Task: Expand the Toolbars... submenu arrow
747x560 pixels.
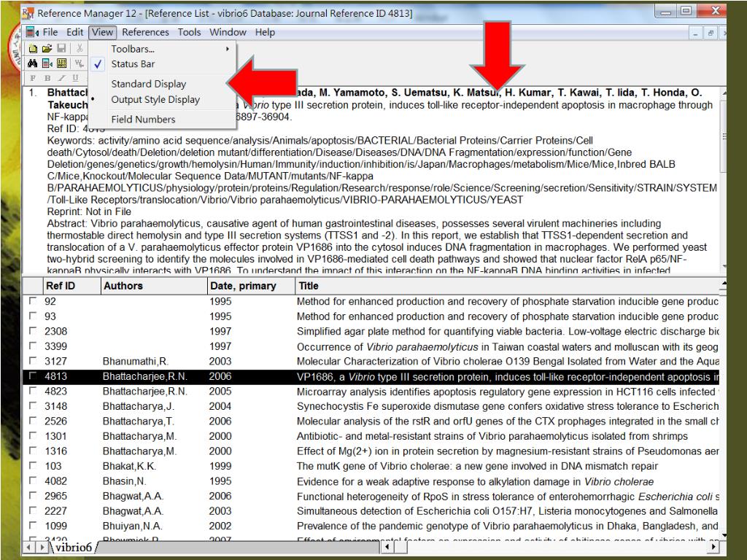Action: (228, 49)
